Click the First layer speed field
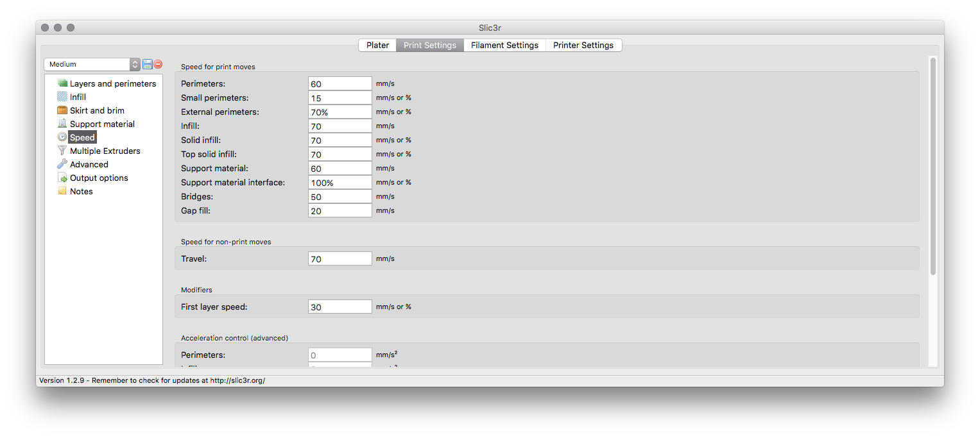Image resolution: width=980 pixels, height=438 pixels. click(x=340, y=306)
